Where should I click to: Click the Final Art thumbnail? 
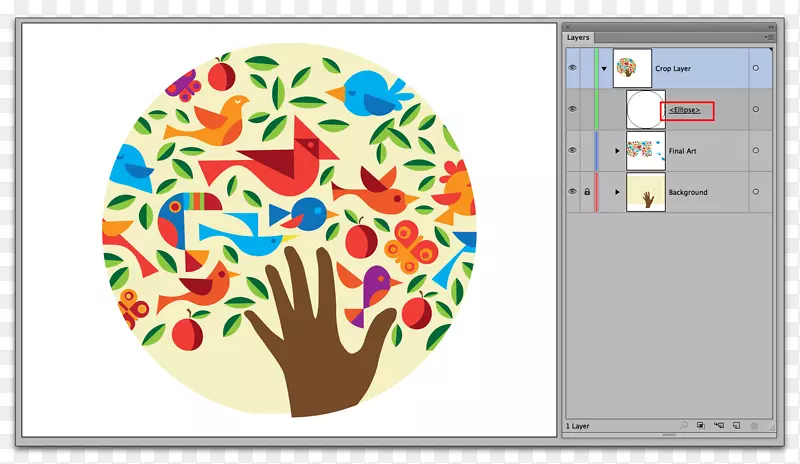(x=646, y=151)
